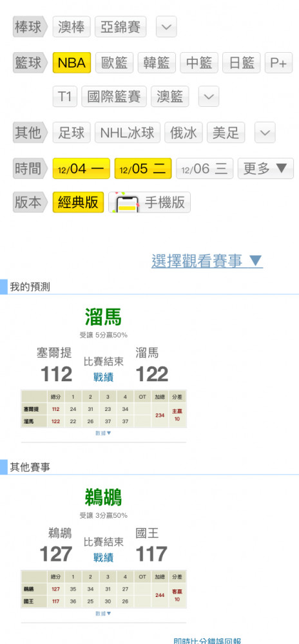Open the 更多 dates dropdown
The height and width of the screenshot is (644, 299).
click(x=265, y=168)
